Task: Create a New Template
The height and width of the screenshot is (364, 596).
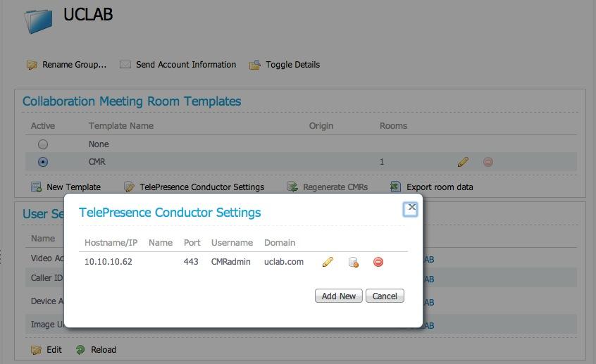Action: [x=73, y=187]
